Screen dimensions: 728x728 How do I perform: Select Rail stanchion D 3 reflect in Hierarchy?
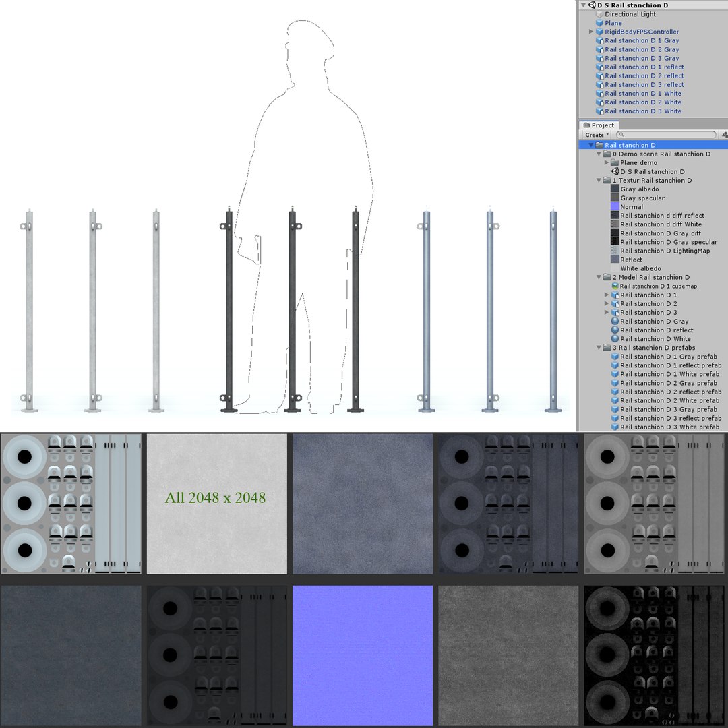644,84
